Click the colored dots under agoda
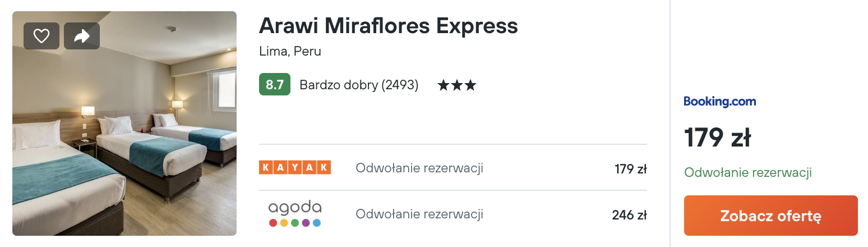This screenshot has height=247, width=868. point(295,222)
